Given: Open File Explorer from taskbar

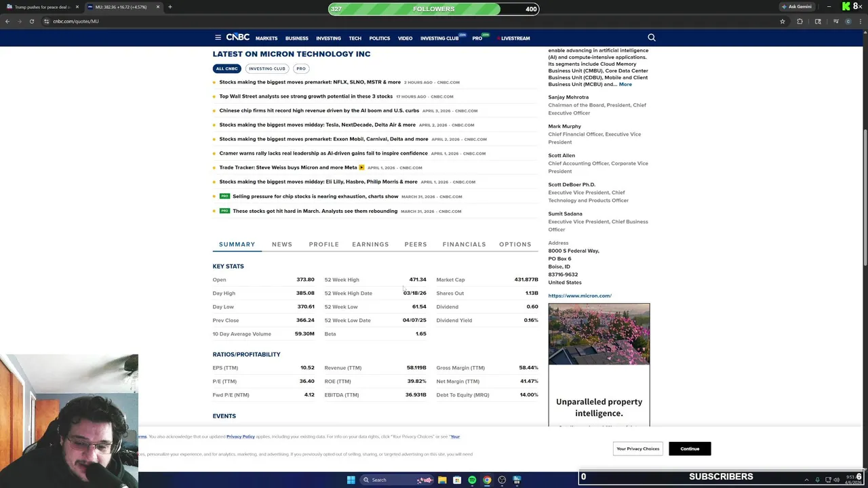Looking at the screenshot, I should coord(442,480).
